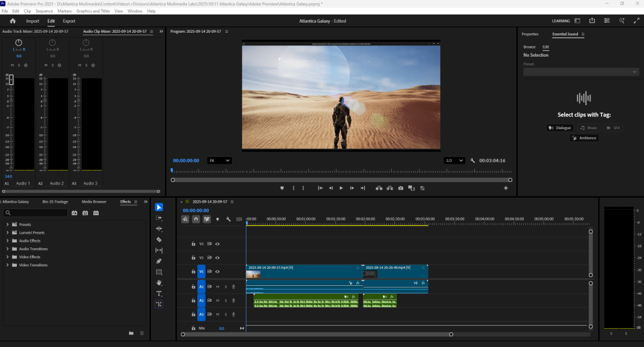Play the sequence in Program Monitor
Viewport: 644px width, 347px height.
click(x=341, y=188)
